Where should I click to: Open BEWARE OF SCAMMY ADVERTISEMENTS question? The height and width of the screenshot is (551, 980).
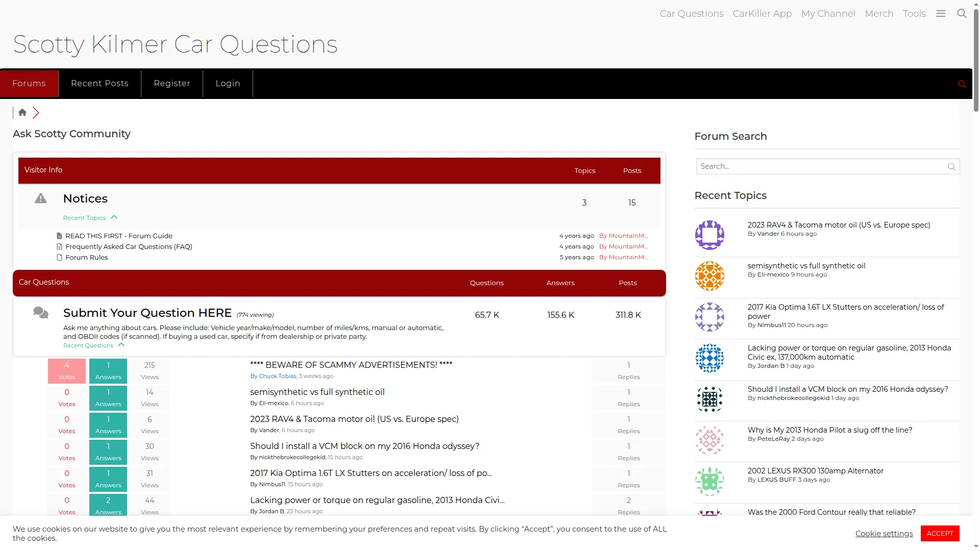351,365
